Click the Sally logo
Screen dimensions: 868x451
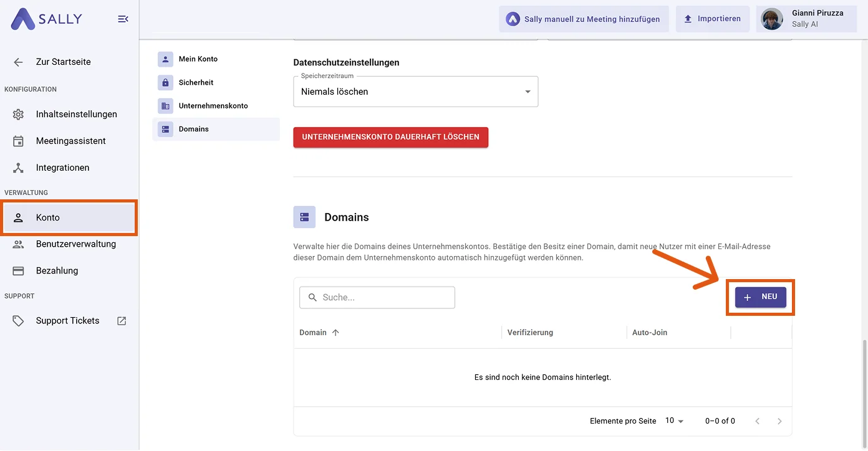(46, 19)
